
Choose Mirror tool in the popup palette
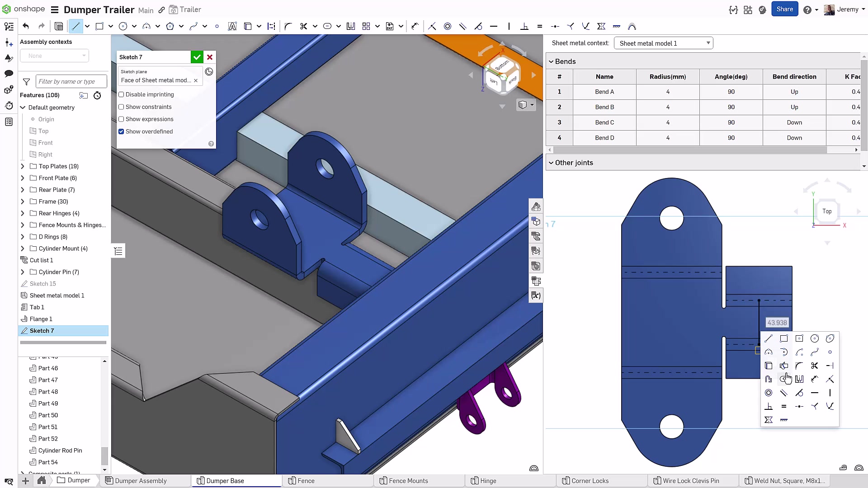(x=799, y=379)
